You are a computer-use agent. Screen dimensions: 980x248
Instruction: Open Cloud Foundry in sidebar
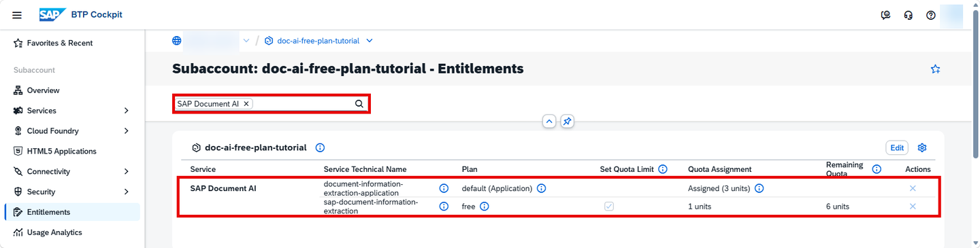(x=52, y=131)
